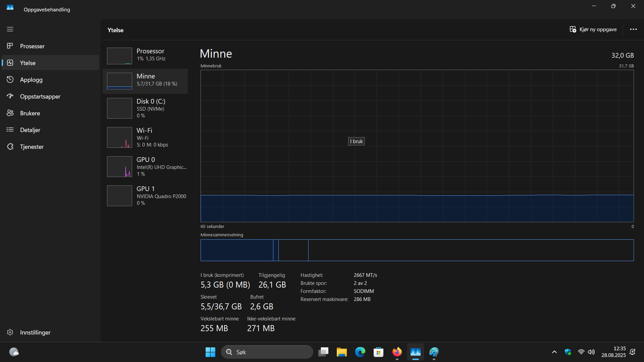This screenshot has height=362, width=644.
Task: Open the three-dot more options menu
Action: (633, 29)
